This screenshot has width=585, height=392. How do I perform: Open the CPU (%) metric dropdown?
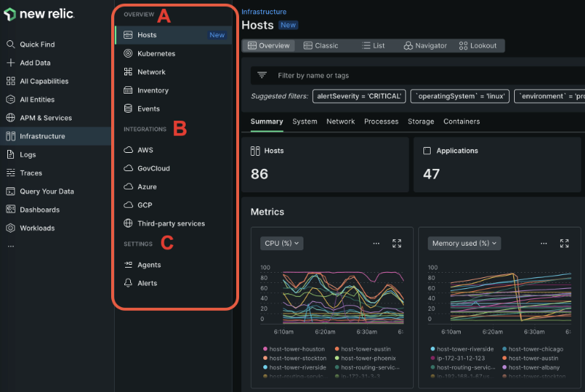coord(282,244)
